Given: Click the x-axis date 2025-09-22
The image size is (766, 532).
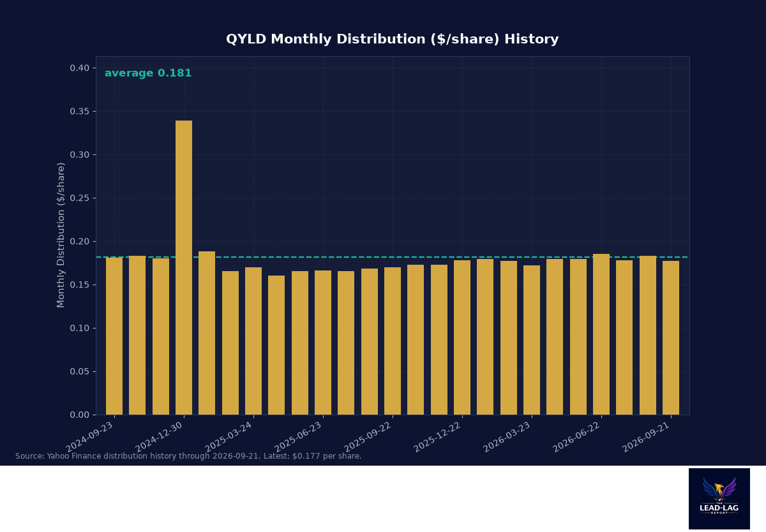Looking at the screenshot, I should pyautogui.click(x=368, y=437).
